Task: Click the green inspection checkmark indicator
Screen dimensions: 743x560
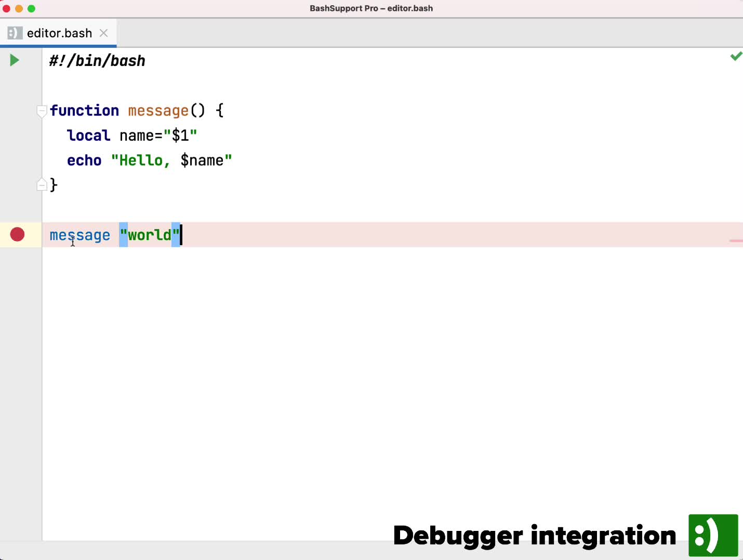Action: tap(736, 56)
